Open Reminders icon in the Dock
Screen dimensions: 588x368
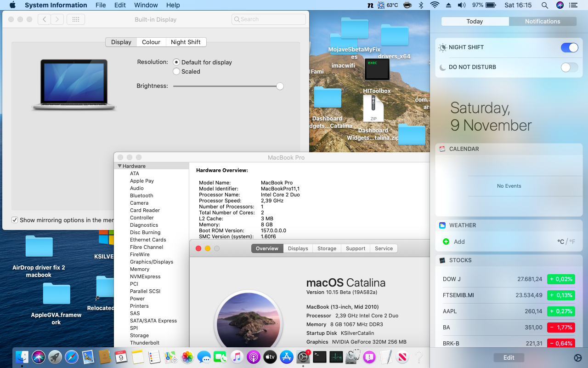coord(154,356)
